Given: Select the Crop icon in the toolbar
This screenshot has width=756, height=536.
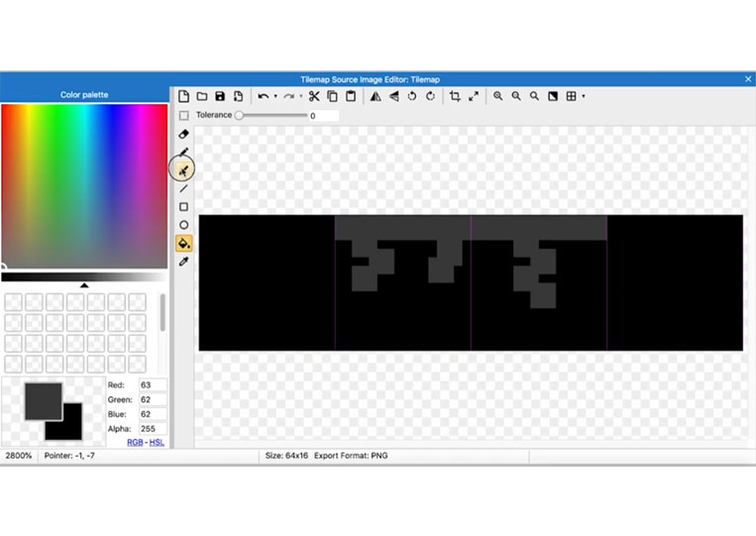Looking at the screenshot, I should [455, 96].
